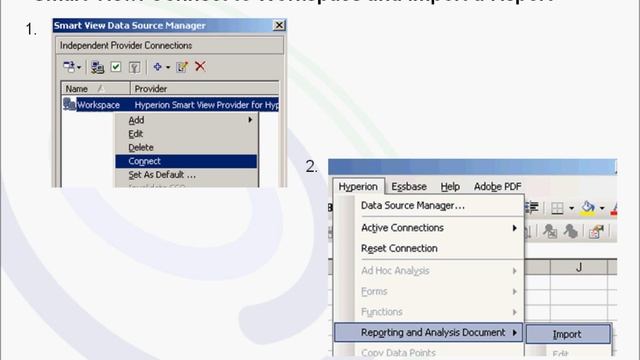Open the dropdown arrow beside the switch-view icon

[x=79, y=67]
